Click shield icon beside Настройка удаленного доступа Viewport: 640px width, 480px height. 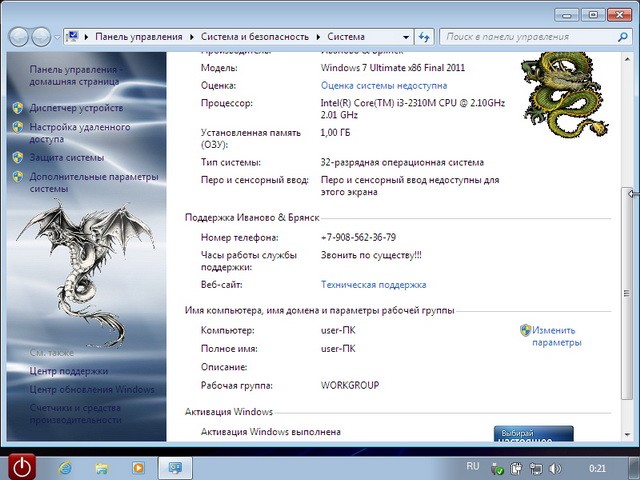coord(18,127)
